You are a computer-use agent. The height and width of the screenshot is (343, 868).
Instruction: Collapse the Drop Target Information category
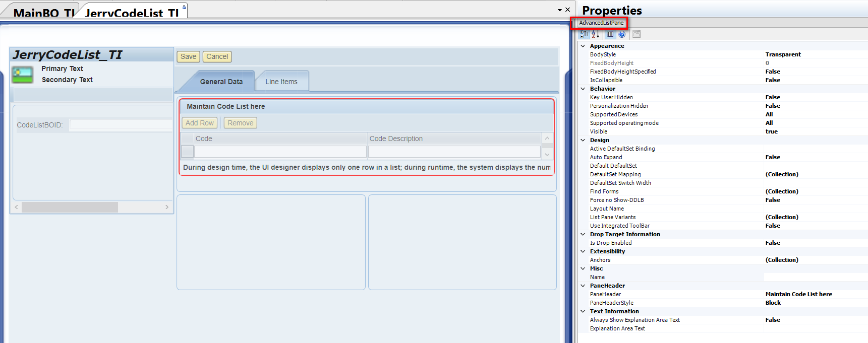[x=583, y=234]
